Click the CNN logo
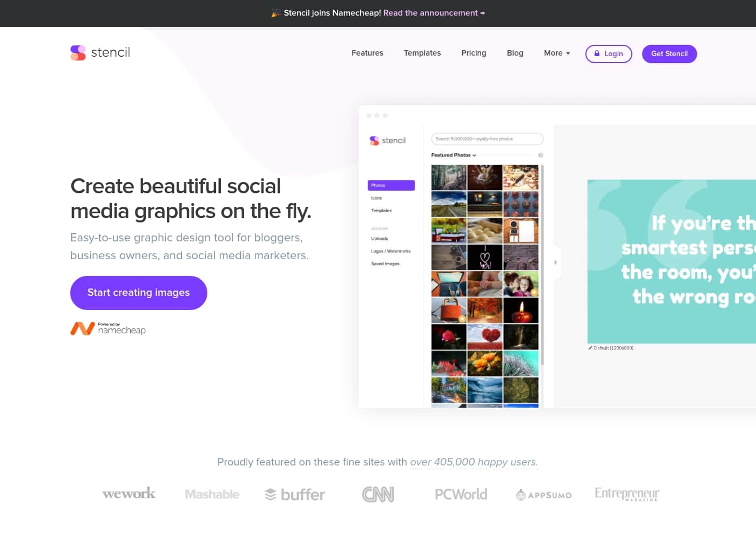This screenshot has width=756, height=540. 378,494
